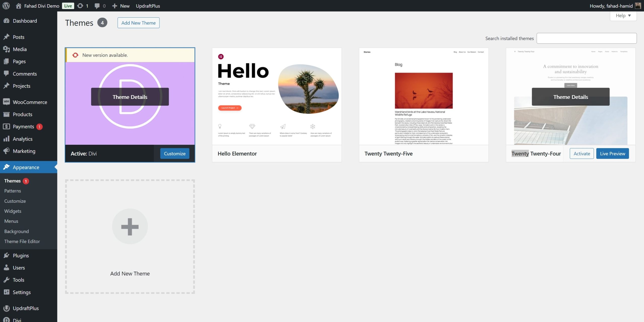This screenshot has width=644, height=322.
Task: Select the Dashboard icon in the sidebar
Action: (x=6, y=21)
